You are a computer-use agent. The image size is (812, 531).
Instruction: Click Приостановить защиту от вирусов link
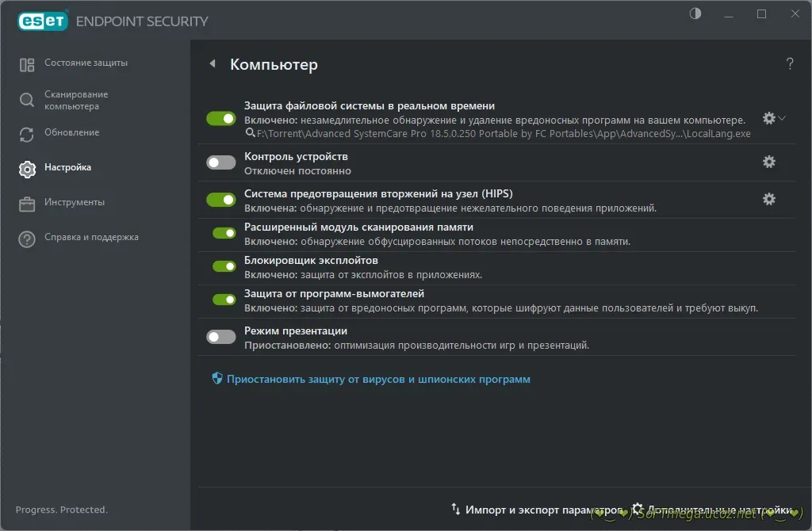pyautogui.click(x=378, y=380)
